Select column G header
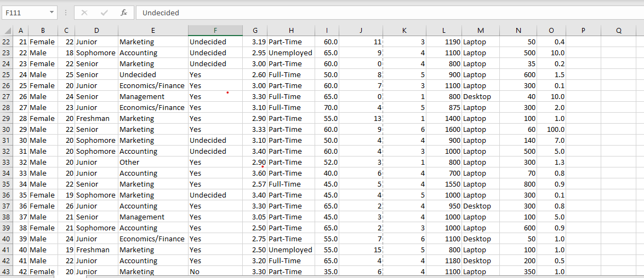The height and width of the screenshot is (278, 644). pos(255,30)
